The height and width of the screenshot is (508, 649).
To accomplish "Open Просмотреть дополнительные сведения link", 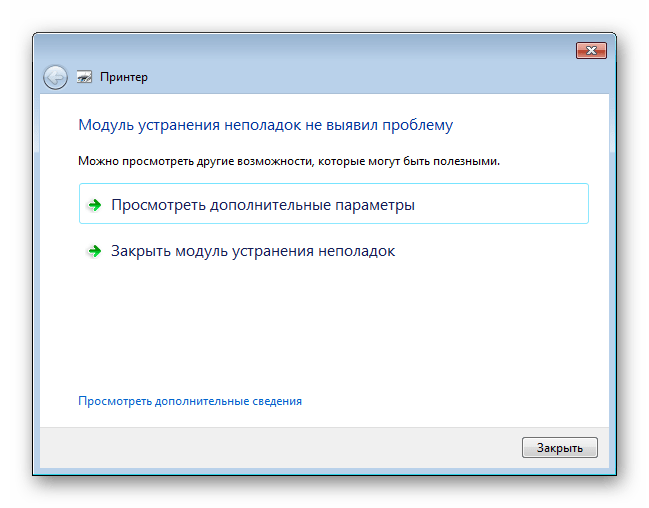I will coord(190,401).
